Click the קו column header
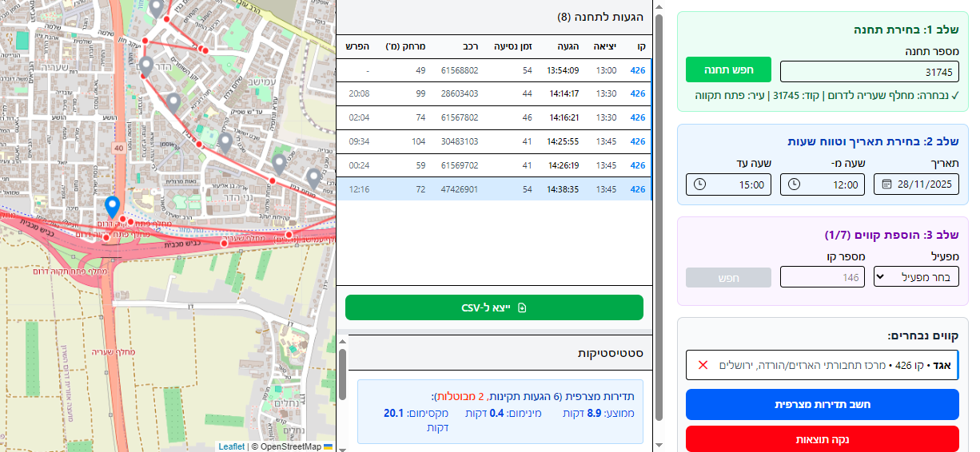Screen dimensions: 980x452 642,46
